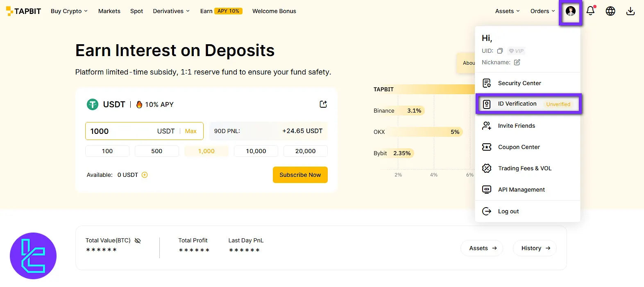Select Security Center menu item
The image size is (644, 287).
pos(519,83)
